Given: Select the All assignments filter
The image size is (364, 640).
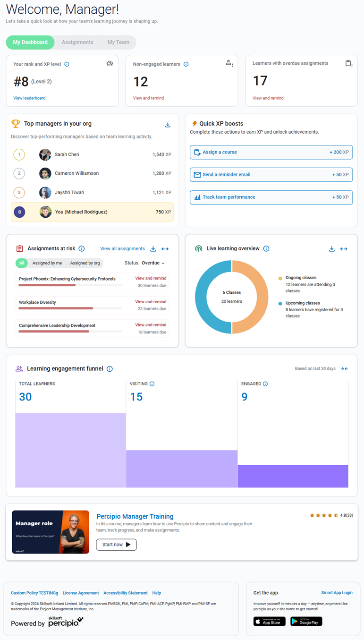Looking at the screenshot, I should click(x=22, y=263).
